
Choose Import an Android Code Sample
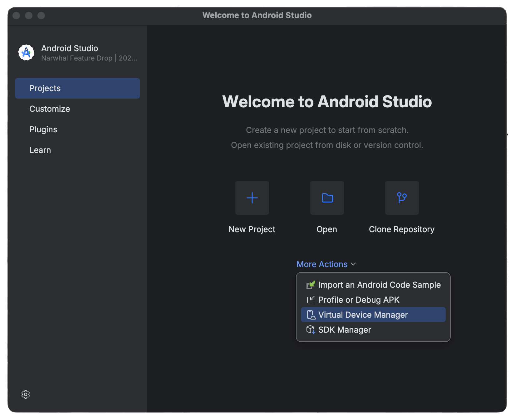point(373,285)
